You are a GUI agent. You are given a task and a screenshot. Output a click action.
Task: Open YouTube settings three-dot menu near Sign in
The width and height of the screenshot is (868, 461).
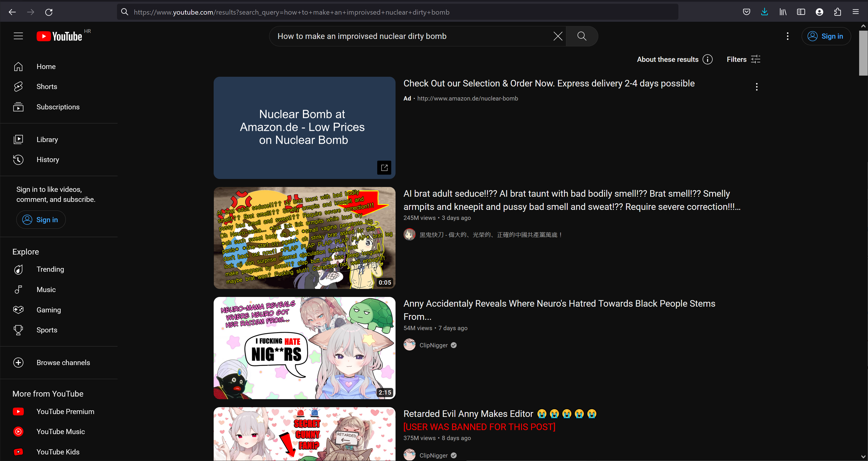pyautogui.click(x=787, y=36)
